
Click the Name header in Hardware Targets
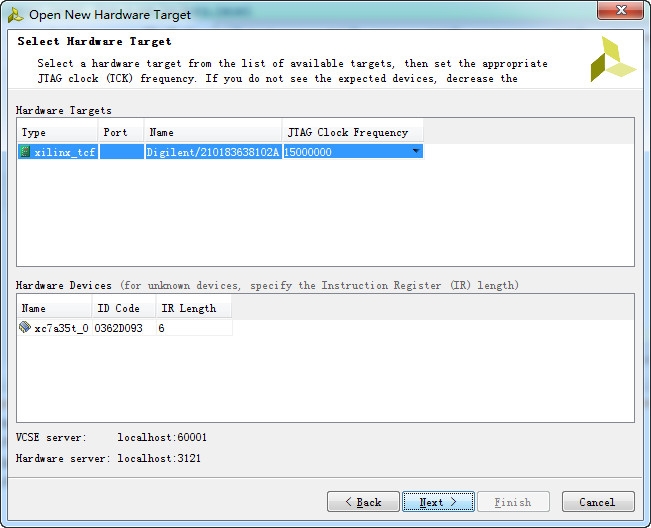[213, 132]
